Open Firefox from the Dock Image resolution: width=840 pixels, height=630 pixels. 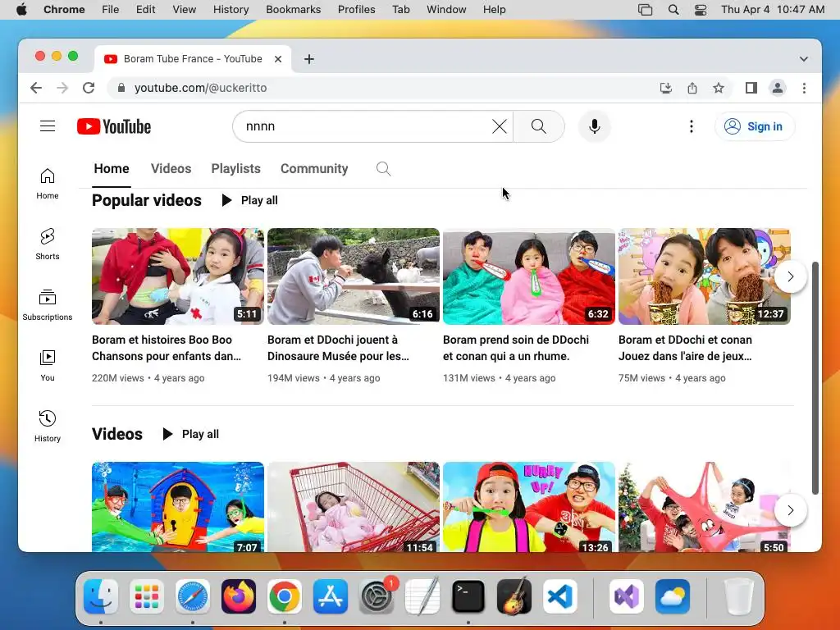239,596
